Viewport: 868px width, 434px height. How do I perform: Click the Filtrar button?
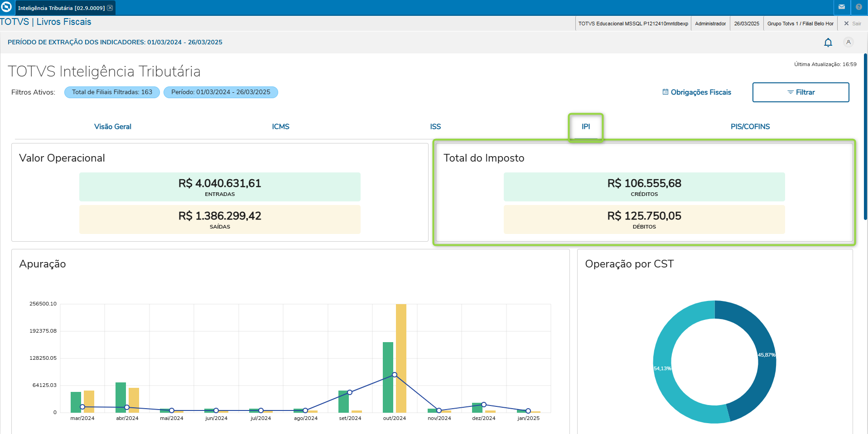[801, 92]
